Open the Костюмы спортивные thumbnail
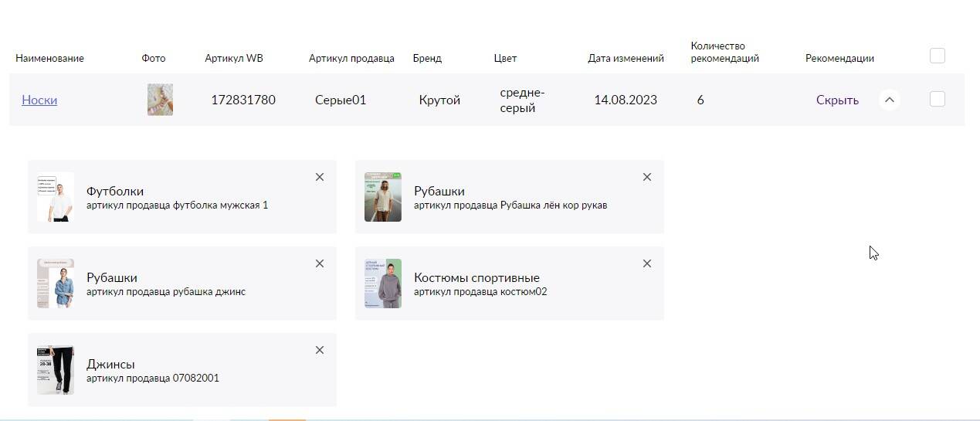This screenshot has height=421, width=980. (x=383, y=283)
